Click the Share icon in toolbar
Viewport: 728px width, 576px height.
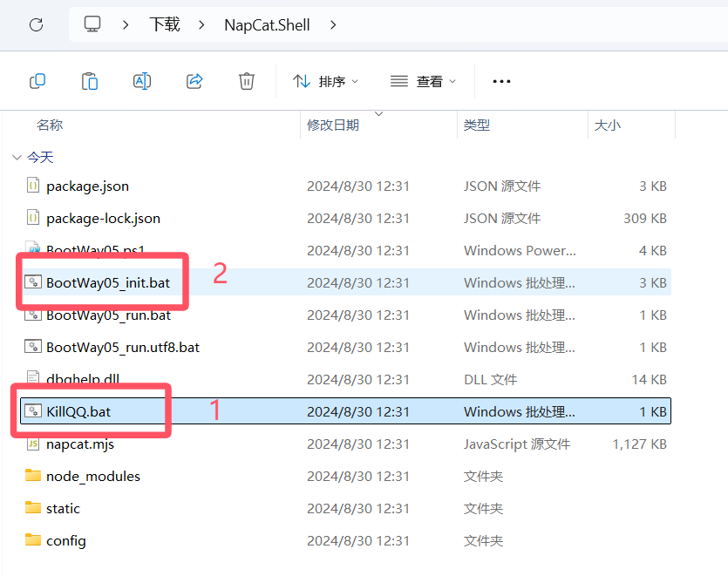pyautogui.click(x=194, y=81)
